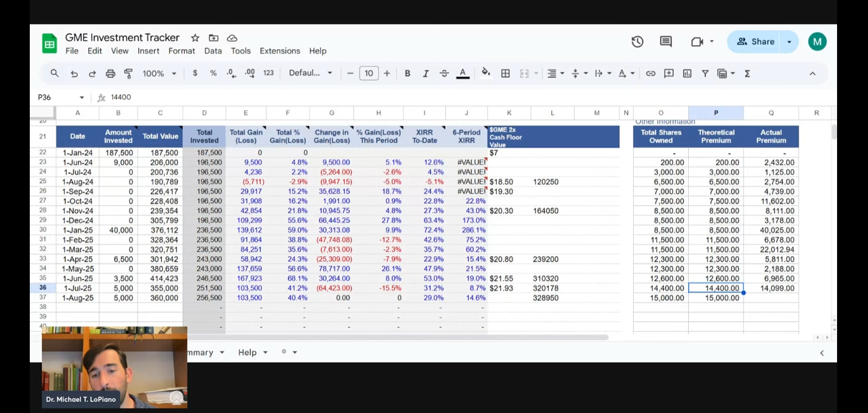
Task: Click the Share button
Action: click(x=756, y=42)
